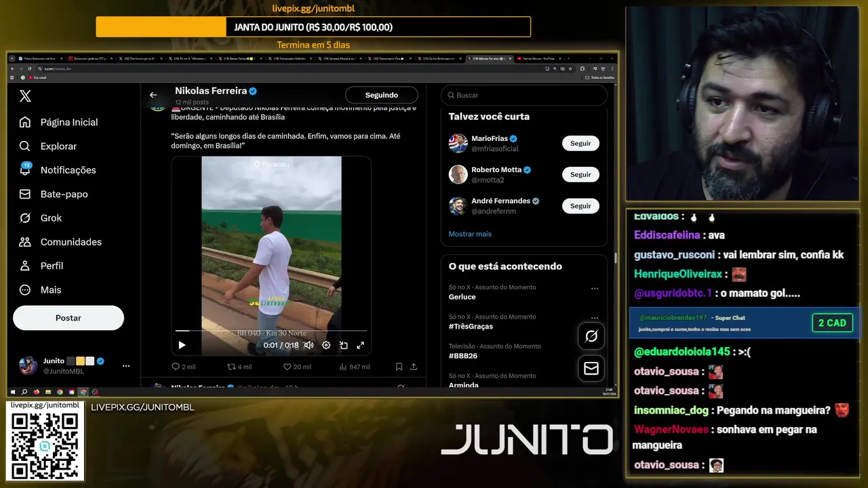Image resolution: width=868 pixels, height=488 pixels.
Task: Open Explorar in the sidebar
Action: pyautogui.click(x=48, y=146)
